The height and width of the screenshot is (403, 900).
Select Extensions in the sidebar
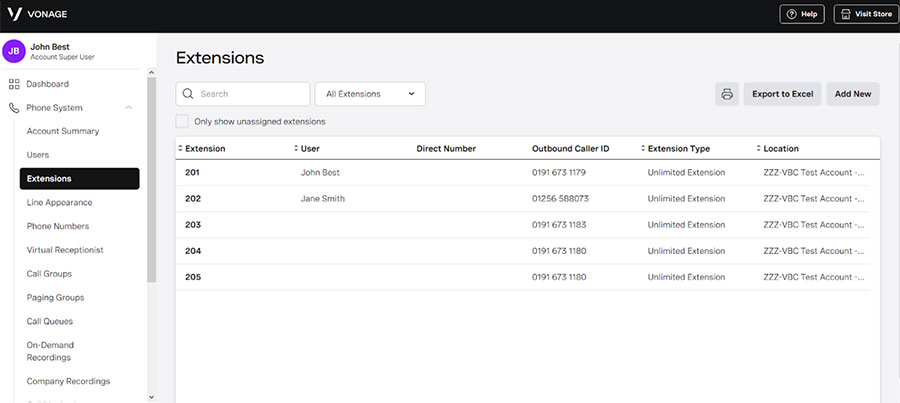tap(79, 179)
